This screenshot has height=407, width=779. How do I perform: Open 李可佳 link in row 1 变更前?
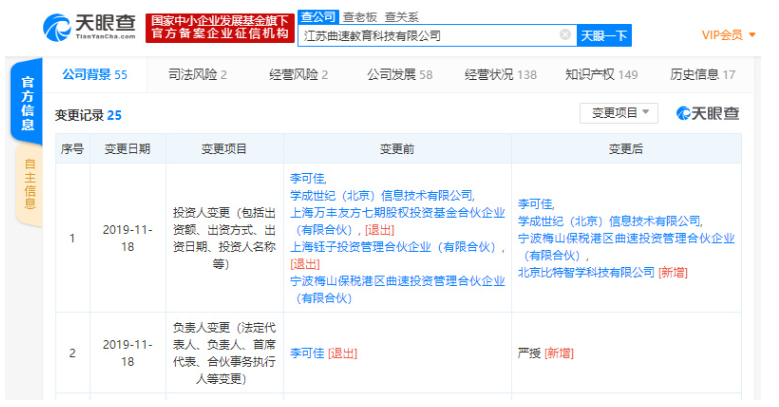tap(308, 178)
